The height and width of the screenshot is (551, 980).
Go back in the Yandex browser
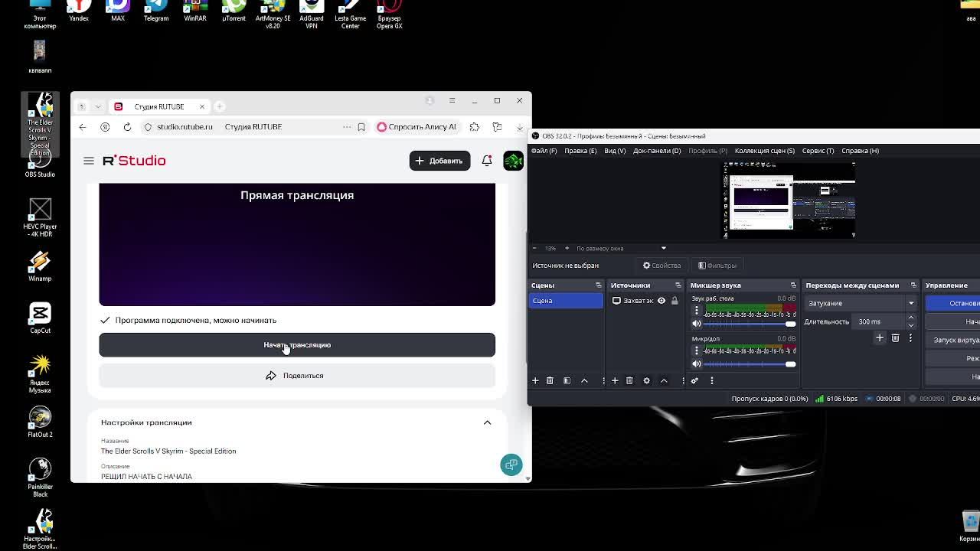coord(83,127)
